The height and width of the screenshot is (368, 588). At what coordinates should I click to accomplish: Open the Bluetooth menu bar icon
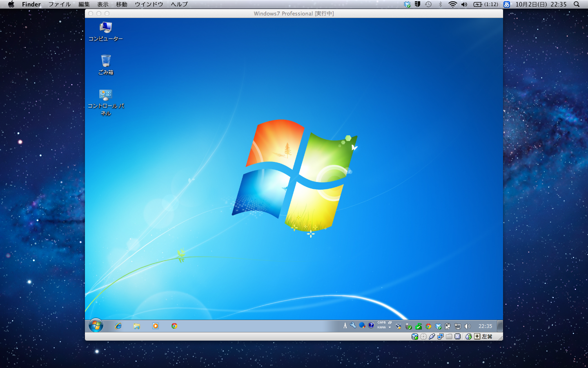(440, 4)
